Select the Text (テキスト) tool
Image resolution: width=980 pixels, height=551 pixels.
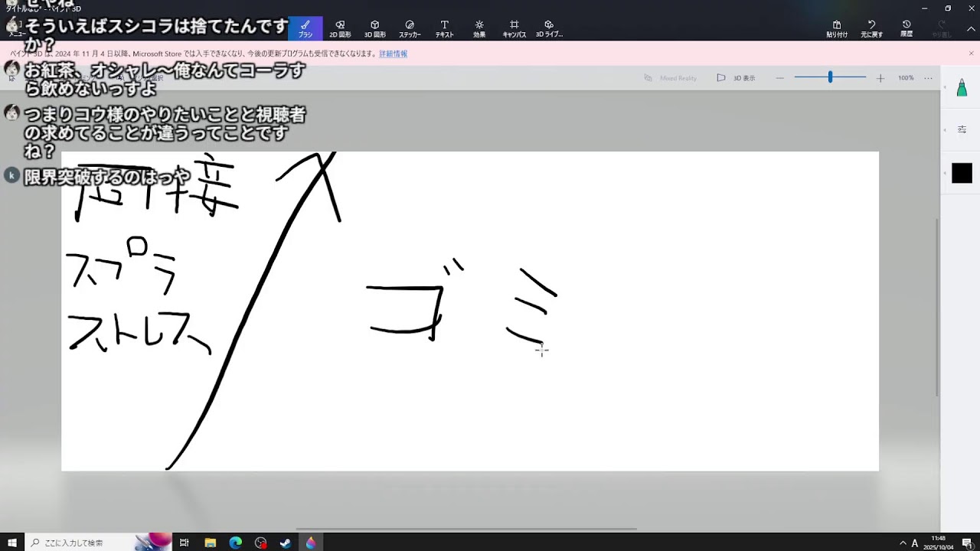(x=444, y=28)
